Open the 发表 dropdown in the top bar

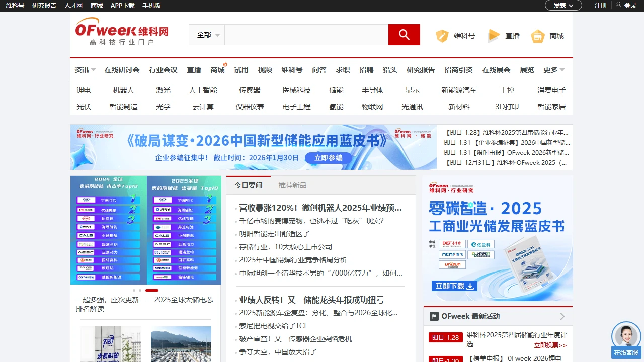pos(563,5)
